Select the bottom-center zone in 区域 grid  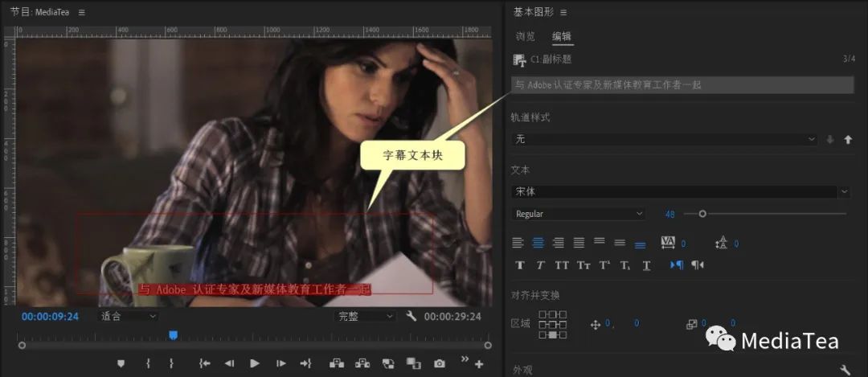(x=552, y=334)
